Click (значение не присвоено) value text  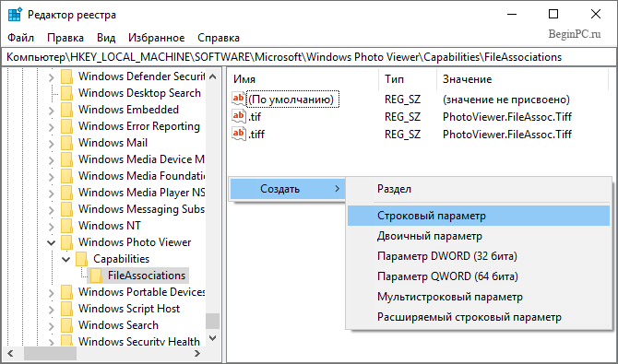point(506,100)
